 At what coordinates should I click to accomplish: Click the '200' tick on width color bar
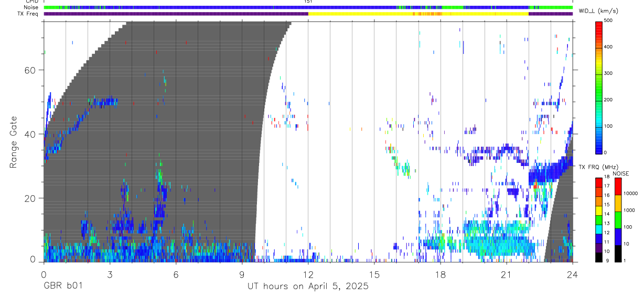608,100
